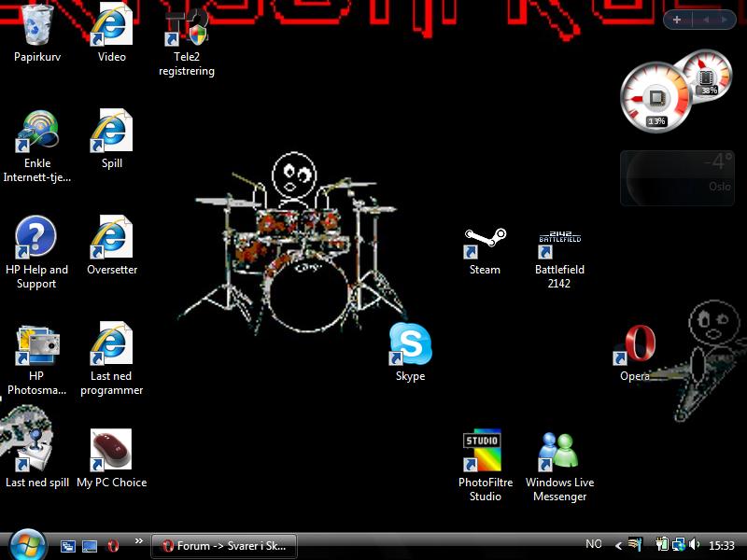747x560 pixels.
Task: Open the NO language bar indicator
Action: pos(593,544)
